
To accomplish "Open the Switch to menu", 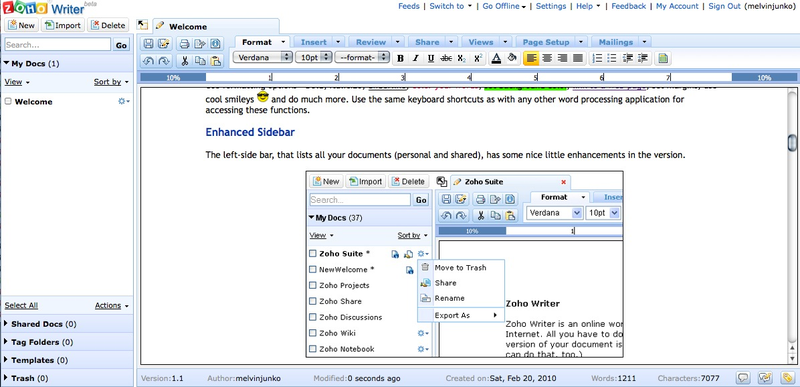I will click(451, 6).
